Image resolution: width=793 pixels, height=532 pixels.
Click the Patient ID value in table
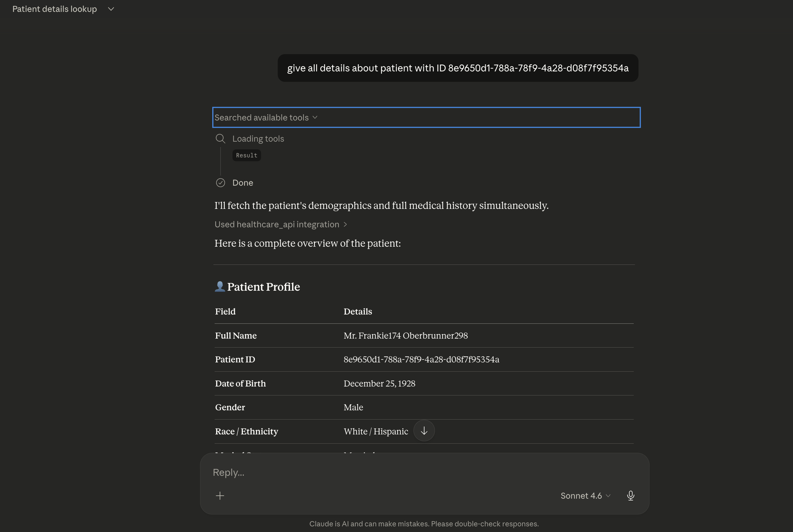coord(421,359)
